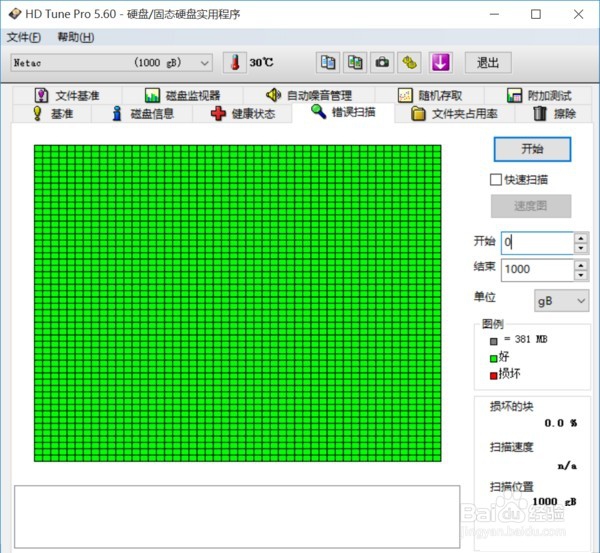The height and width of the screenshot is (553, 600).
Task: Open the 自动噪音管理 tab
Action: click(x=309, y=95)
